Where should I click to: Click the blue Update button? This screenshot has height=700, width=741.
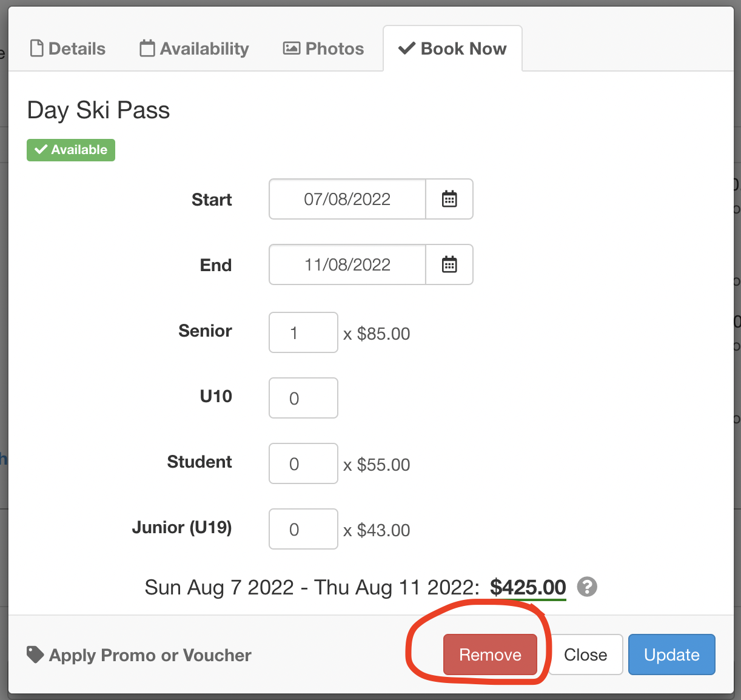(672, 655)
